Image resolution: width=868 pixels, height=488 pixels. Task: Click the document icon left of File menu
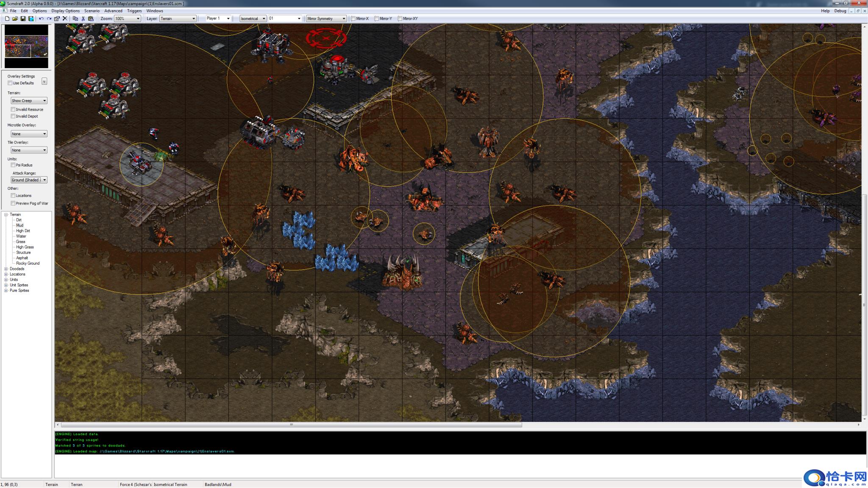pos(4,11)
